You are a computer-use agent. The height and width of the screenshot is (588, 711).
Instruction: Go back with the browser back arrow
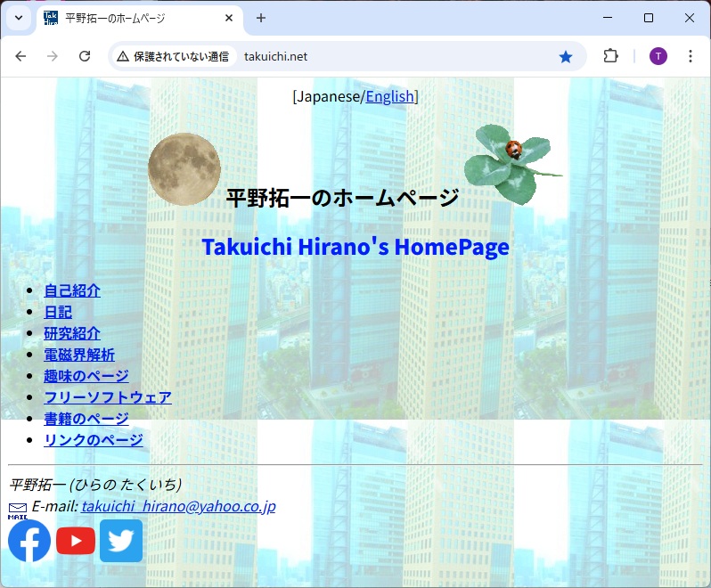[x=20, y=56]
